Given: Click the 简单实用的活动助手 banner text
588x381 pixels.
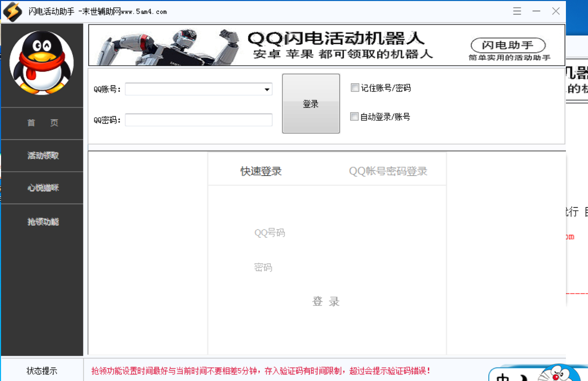Looking at the screenshot, I should click(x=509, y=58).
